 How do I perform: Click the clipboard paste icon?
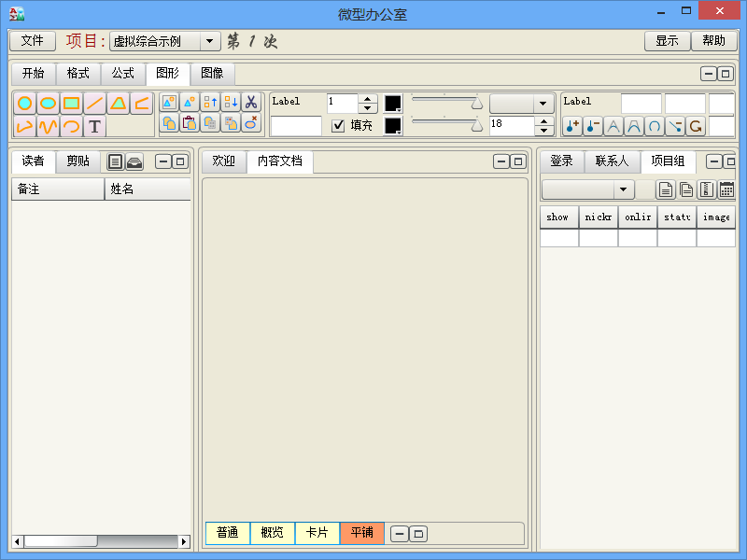(190, 123)
